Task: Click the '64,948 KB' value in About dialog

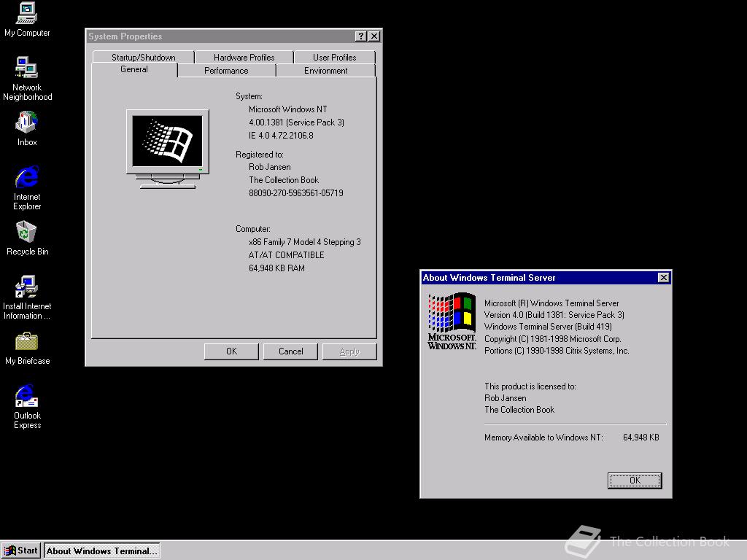Action: (x=641, y=437)
